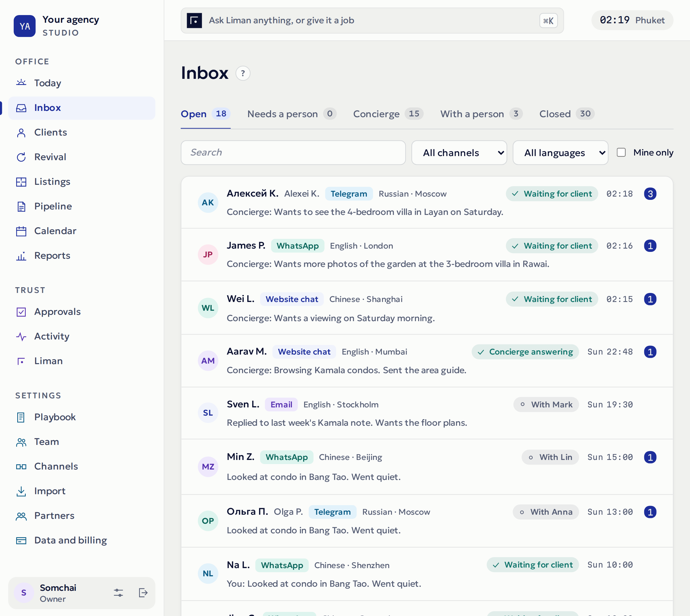Click the Data and billing card icon

[21, 540]
